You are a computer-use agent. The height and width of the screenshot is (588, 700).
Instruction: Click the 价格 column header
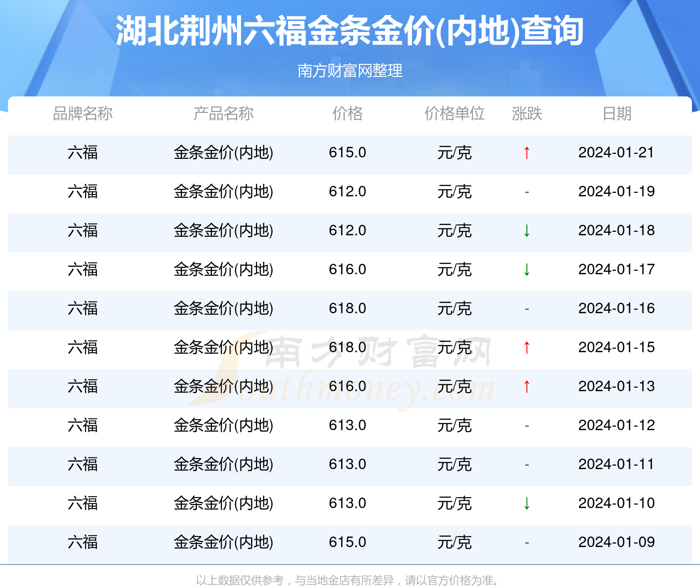(347, 113)
